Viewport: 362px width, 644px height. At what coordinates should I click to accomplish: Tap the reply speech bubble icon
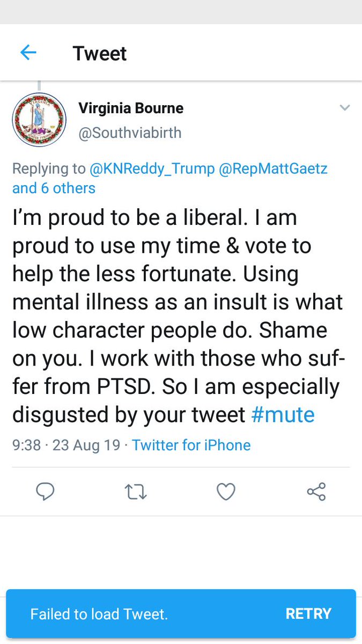point(45,492)
